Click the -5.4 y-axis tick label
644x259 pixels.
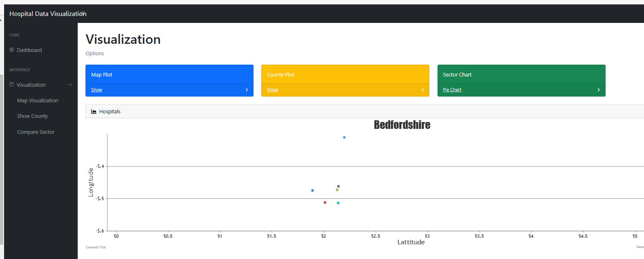coord(100,166)
